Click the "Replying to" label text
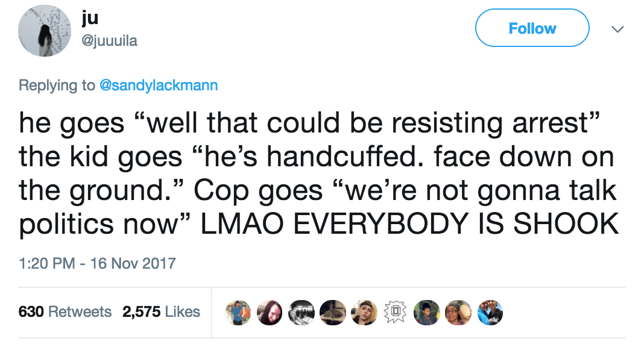 [x=57, y=86]
